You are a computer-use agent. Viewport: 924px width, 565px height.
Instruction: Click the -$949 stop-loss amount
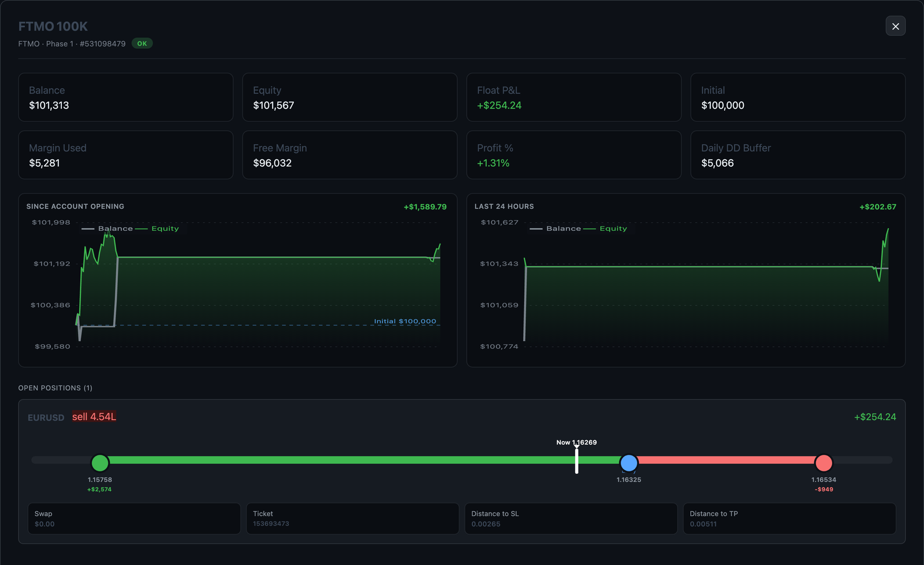(824, 489)
